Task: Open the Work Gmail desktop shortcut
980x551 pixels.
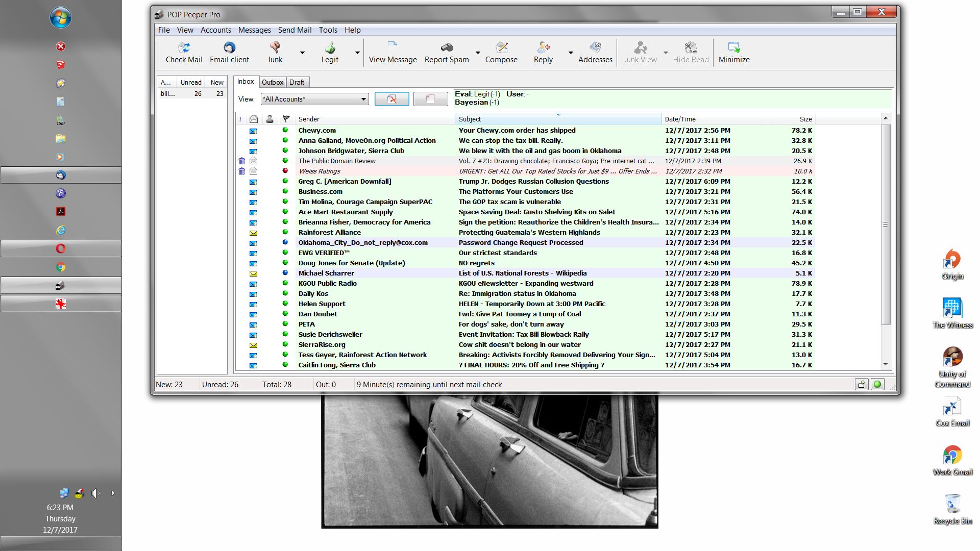Action: (x=952, y=461)
